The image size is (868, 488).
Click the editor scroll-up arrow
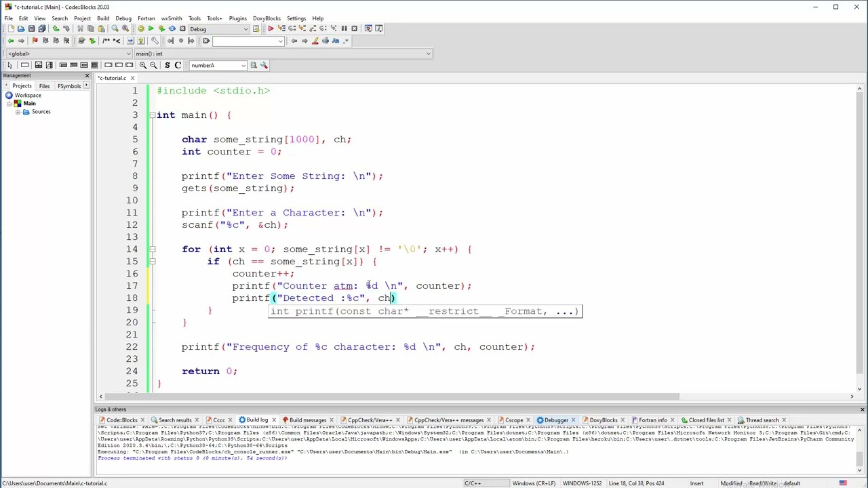[x=859, y=89]
